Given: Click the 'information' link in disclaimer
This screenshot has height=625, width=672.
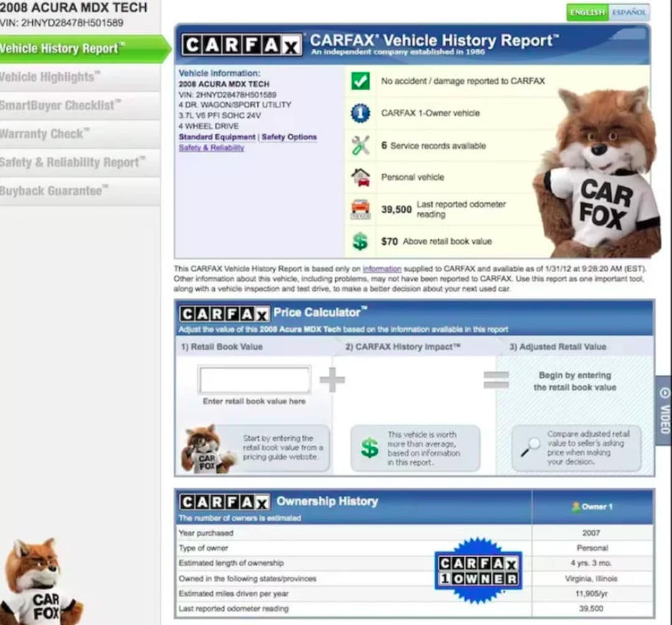Looking at the screenshot, I should [382, 269].
